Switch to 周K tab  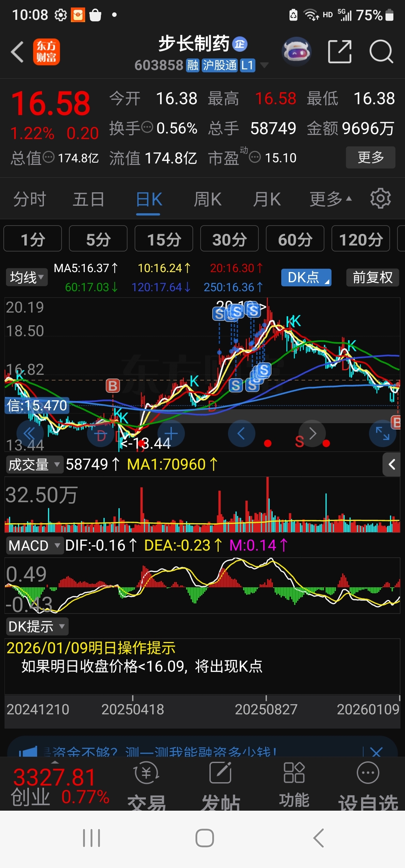point(207,199)
